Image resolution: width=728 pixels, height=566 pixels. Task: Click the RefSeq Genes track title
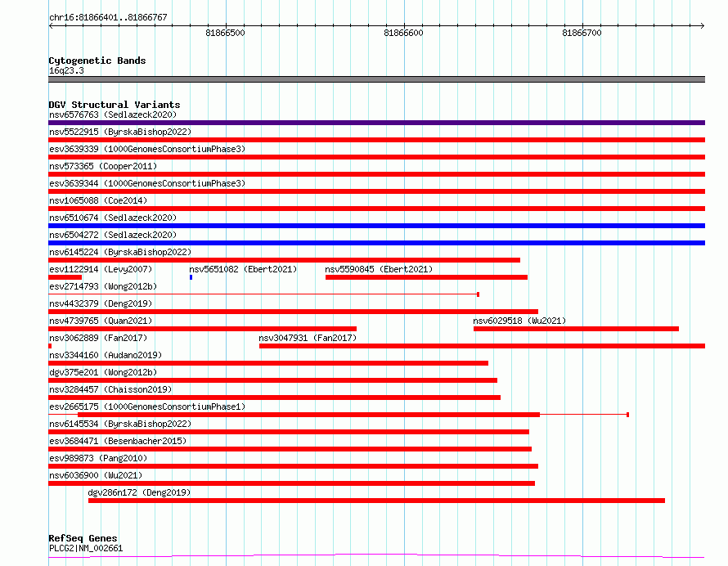coord(83,539)
